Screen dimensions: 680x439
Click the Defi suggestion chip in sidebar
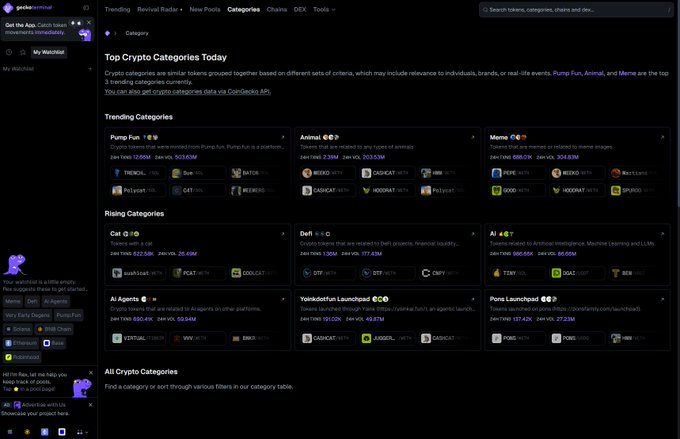32,301
